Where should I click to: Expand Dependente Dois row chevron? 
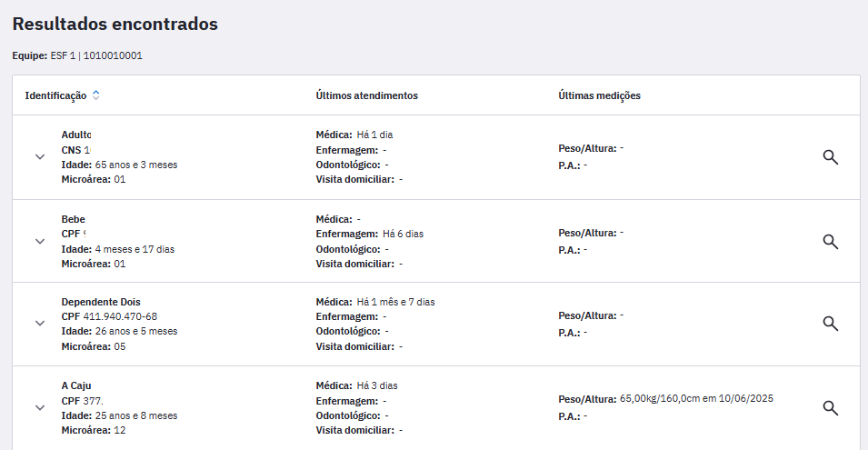pyautogui.click(x=40, y=323)
